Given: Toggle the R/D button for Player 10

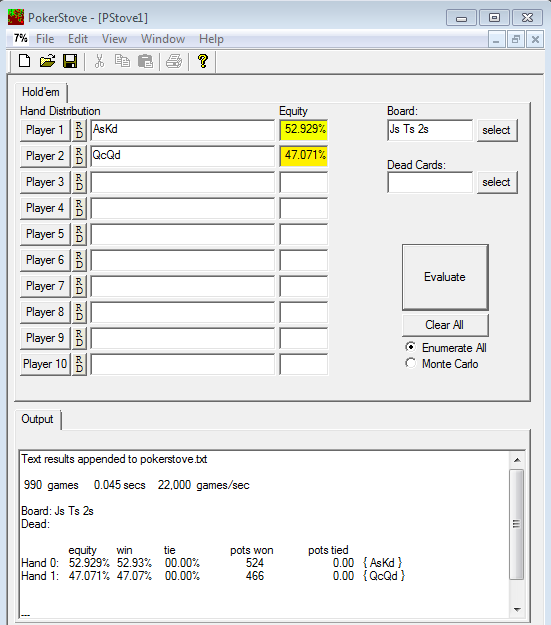Looking at the screenshot, I should 79,364.
